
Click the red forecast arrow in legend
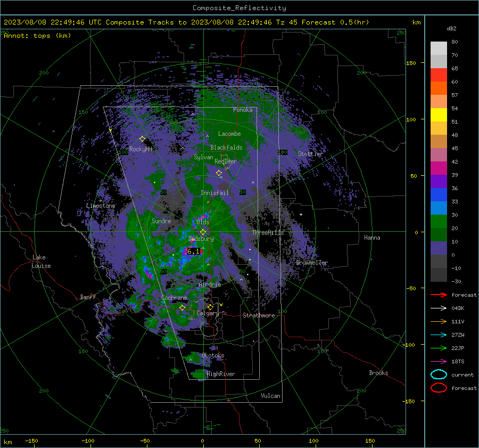tap(439, 295)
